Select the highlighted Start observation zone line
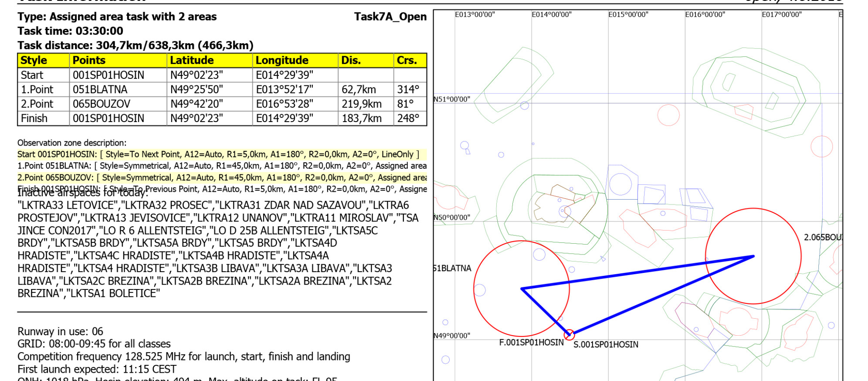 coord(218,154)
